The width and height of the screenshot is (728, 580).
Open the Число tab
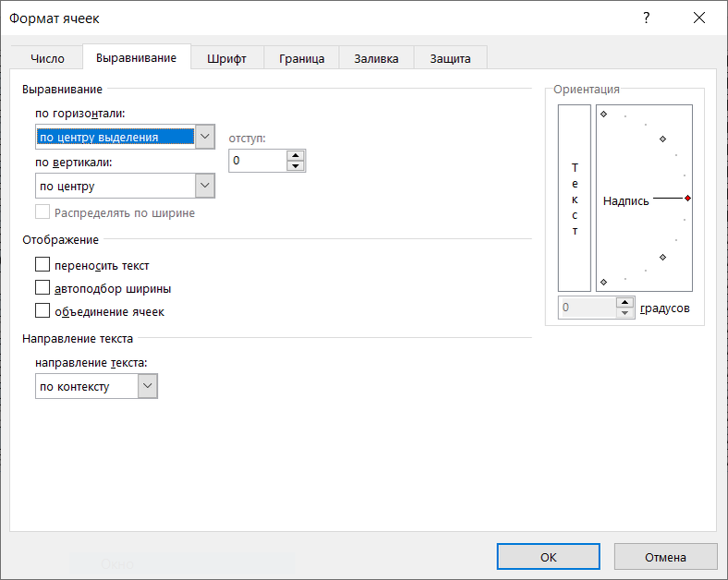[47, 58]
